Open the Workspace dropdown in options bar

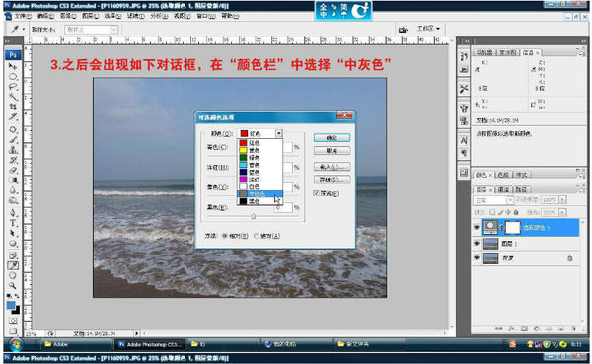pyautogui.click(x=428, y=29)
